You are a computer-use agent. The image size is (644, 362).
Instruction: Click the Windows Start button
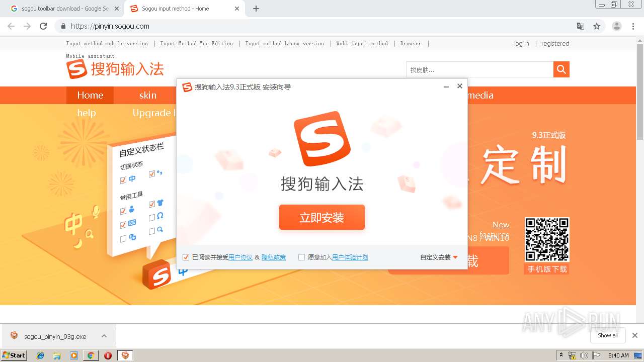(14, 355)
